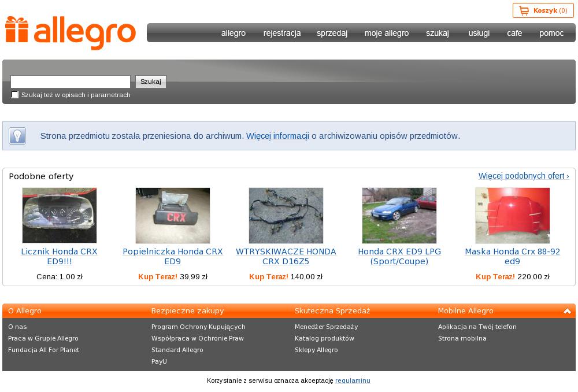The height and width of the screenshot is (392, 578).
Task: Click the search text input field
Action: click(71, 82)
